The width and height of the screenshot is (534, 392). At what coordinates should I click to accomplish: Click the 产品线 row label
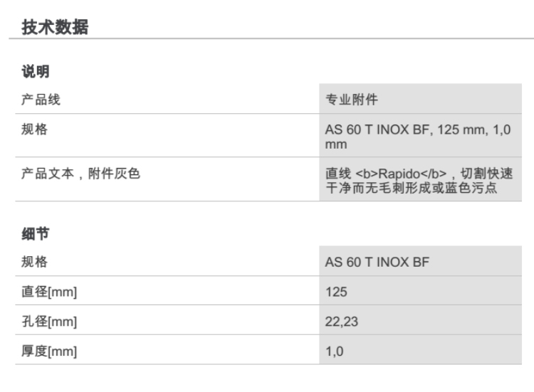39,100
